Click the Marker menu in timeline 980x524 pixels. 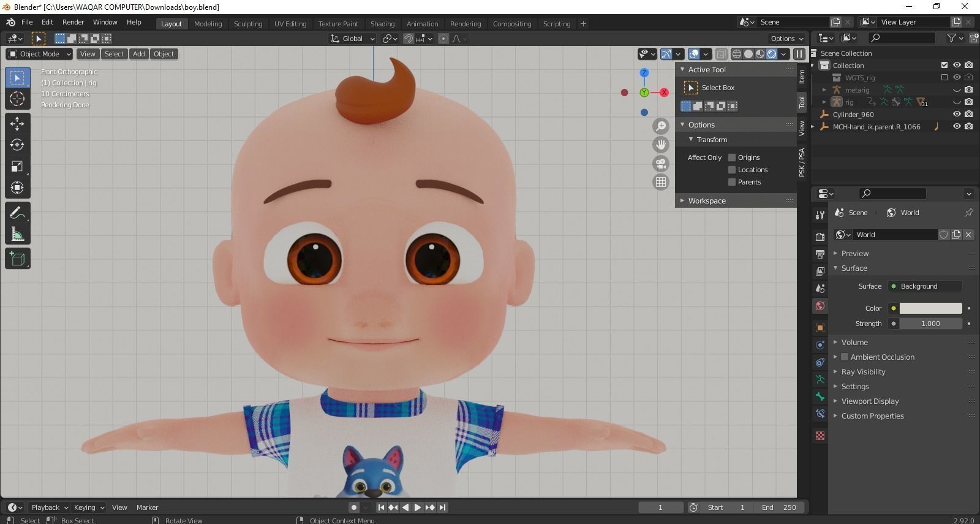147,507
